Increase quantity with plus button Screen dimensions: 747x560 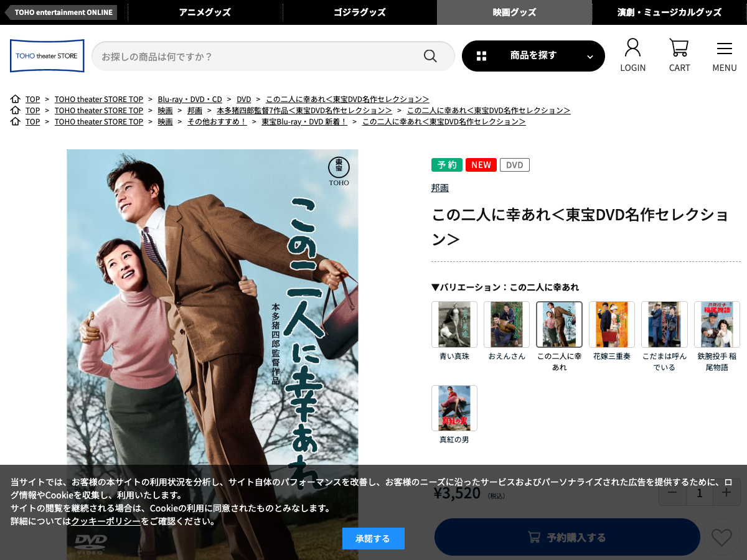click(726, 493)
